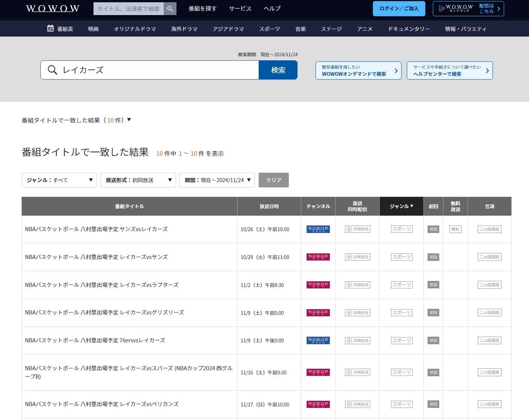
Task: Click WOWOW Live logo in レイカーズvsスパーズ row
Action: click(318, 372)
